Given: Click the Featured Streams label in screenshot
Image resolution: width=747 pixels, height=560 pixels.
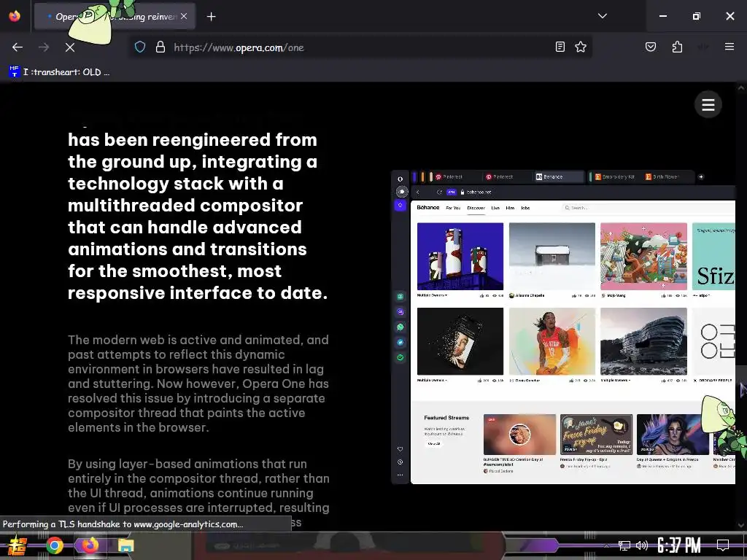Looking at the screenshot, I should point(446,418).
